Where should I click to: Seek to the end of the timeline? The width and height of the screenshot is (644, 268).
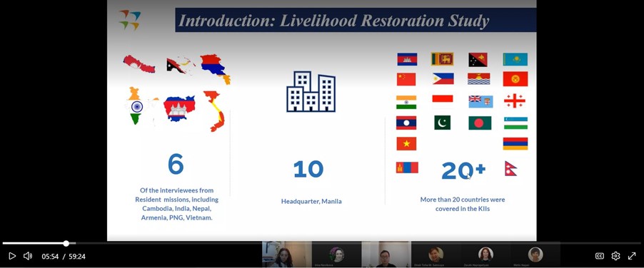tap(639, 244)
